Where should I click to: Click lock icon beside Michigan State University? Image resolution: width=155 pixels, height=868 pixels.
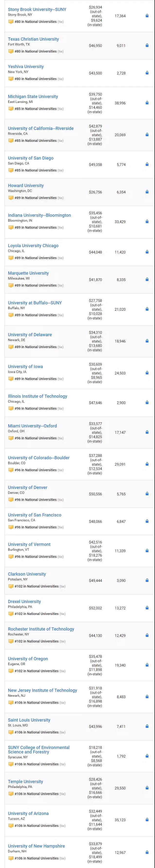coord(147,103)
